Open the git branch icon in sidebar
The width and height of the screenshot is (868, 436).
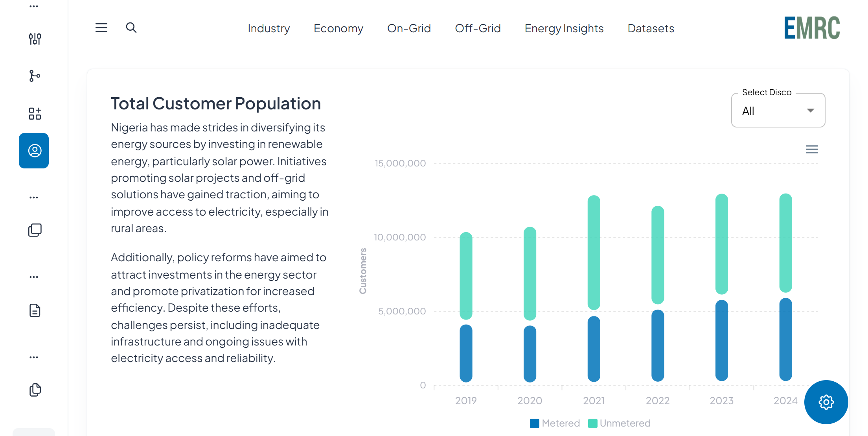pos(35,76)
